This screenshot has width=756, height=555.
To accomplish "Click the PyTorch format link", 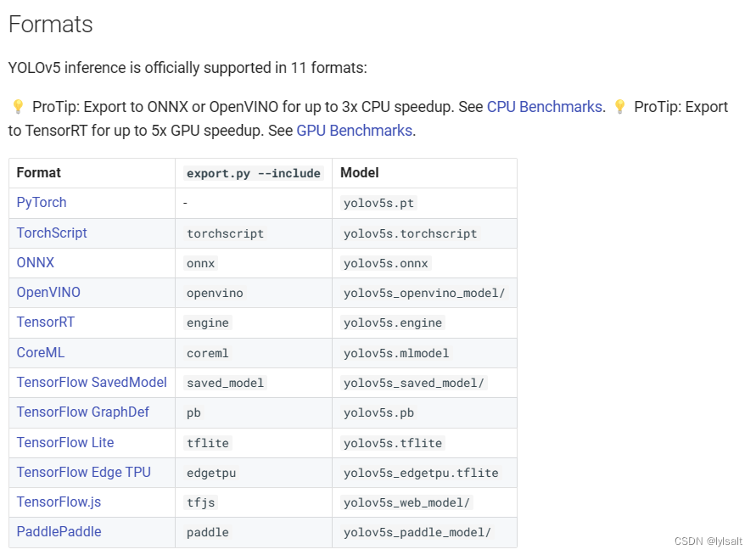I will (42, 203).
